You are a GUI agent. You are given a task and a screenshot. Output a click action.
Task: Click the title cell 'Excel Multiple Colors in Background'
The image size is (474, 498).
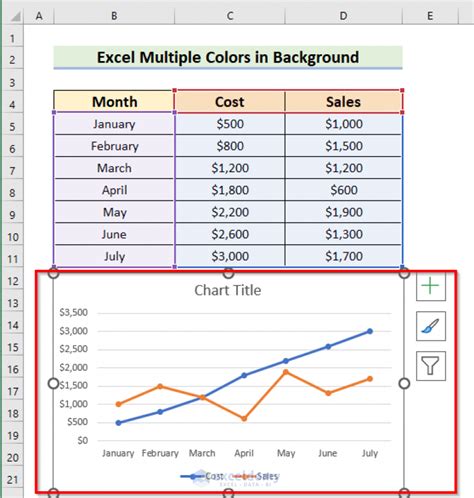coord(228,57)
